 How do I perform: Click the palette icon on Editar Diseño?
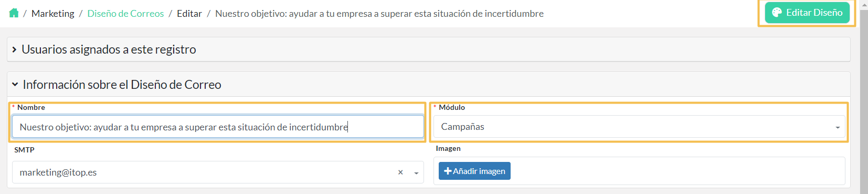(777, 13)
